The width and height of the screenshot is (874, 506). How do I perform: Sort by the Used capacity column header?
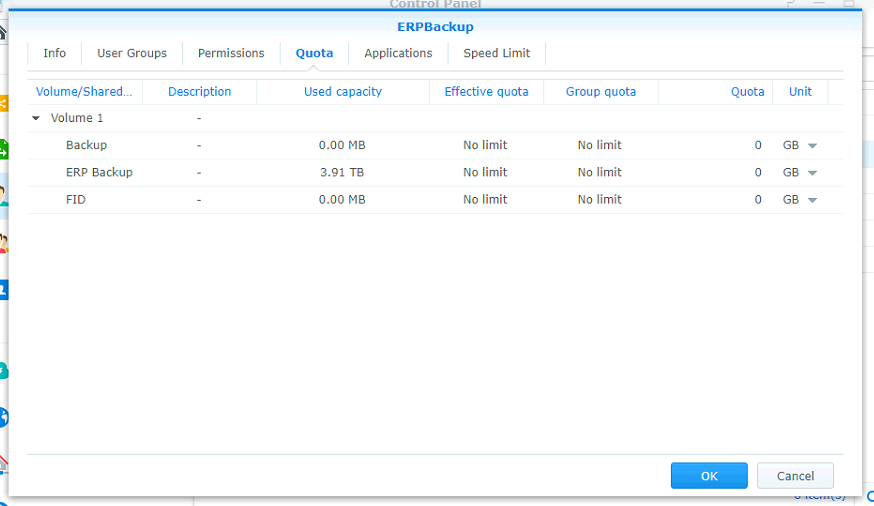(343, 91)
